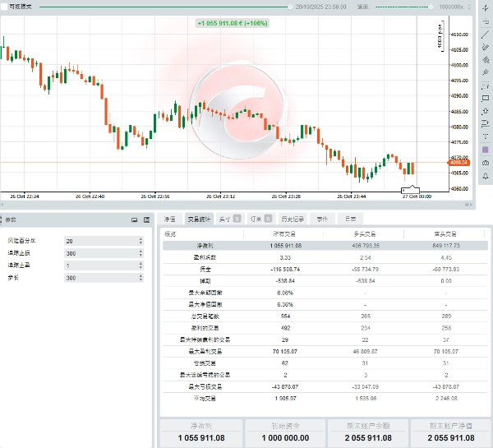Click the 最大盈利交易 value 70 105.07 under 所有交易
The width and height of the screenshot is (493, 448).
click(285, 352)
